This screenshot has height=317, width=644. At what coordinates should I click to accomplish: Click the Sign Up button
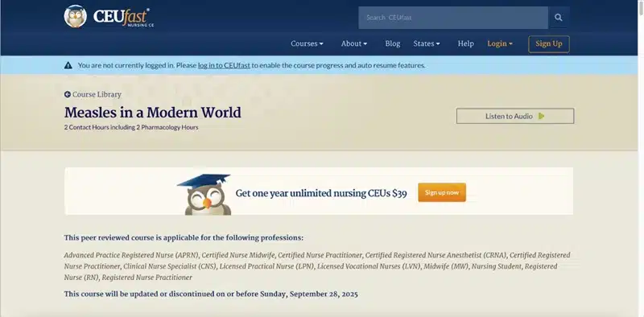click(x=549, y=44)
